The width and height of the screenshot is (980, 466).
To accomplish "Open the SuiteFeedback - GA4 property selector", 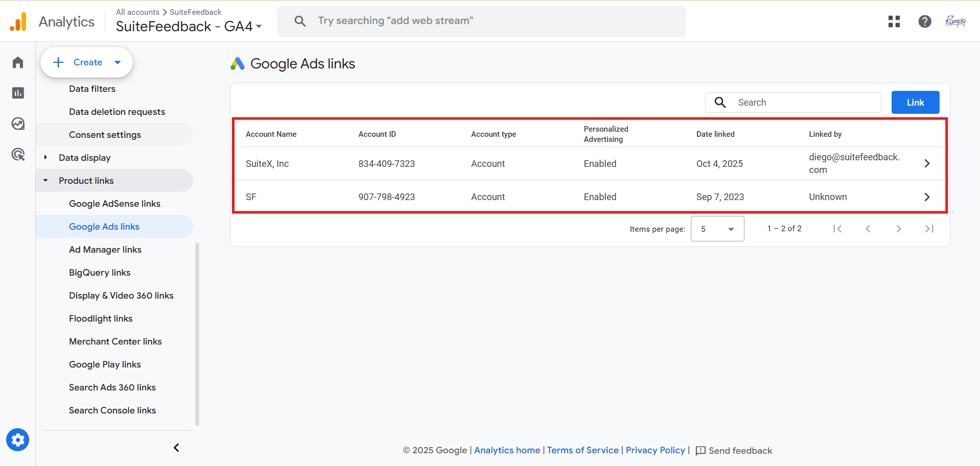I will point(189,27).
